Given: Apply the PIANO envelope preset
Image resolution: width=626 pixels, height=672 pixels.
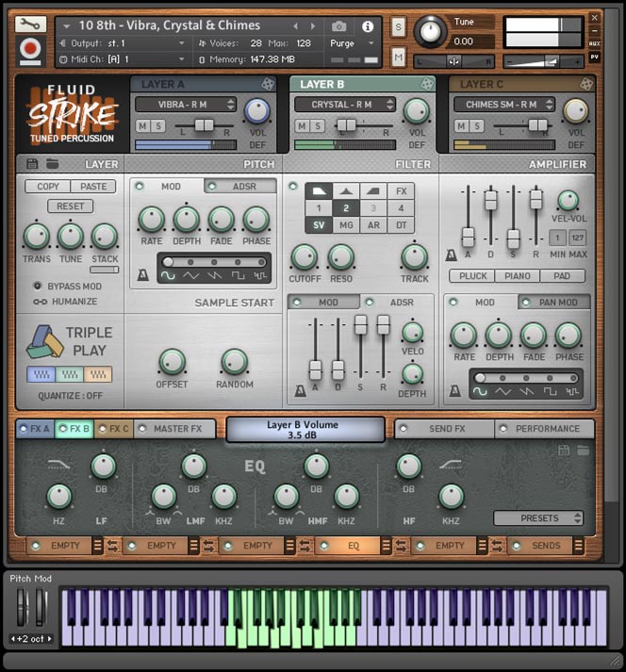Looking at the screenshot, I should pos(518,276).
